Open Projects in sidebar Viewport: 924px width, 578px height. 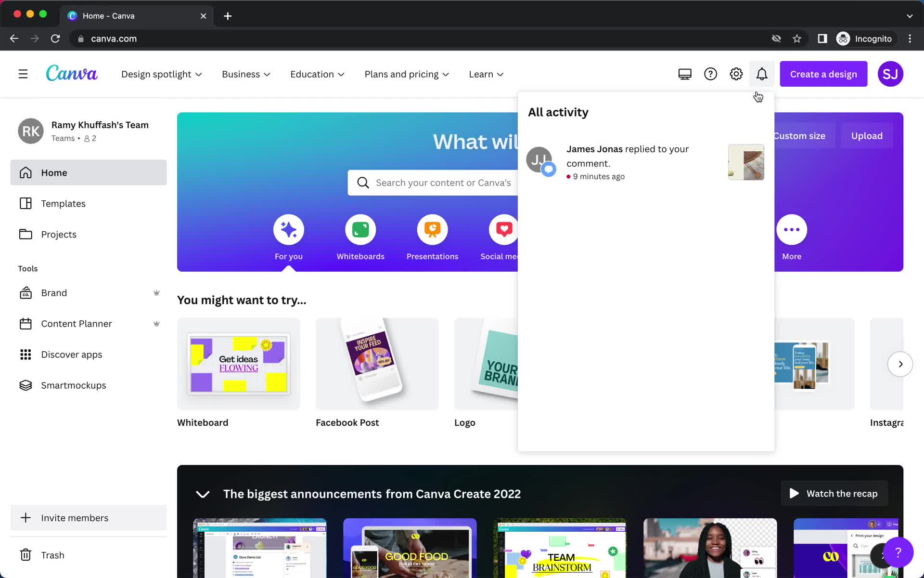89,234
